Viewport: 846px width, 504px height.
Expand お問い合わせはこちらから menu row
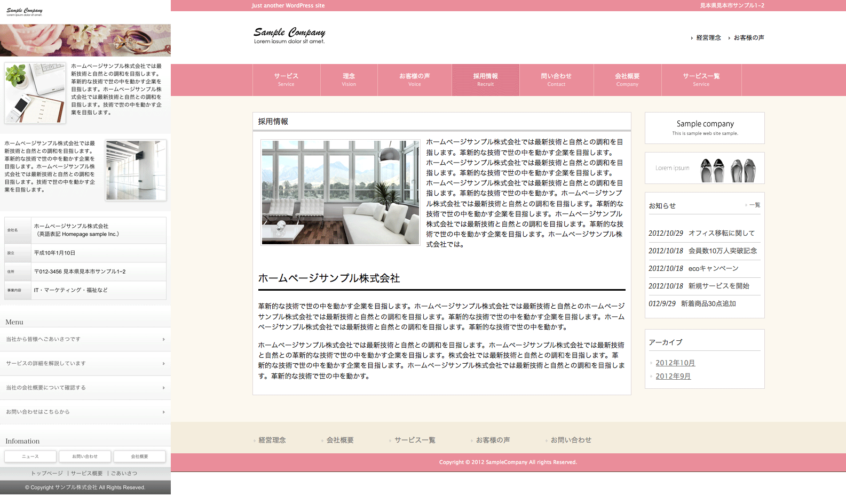[85, 412]
